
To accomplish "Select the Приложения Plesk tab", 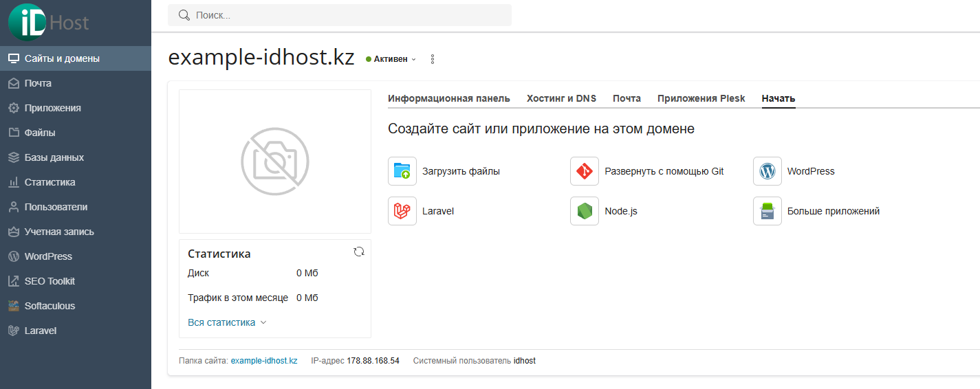I will [x=701, y=98].
